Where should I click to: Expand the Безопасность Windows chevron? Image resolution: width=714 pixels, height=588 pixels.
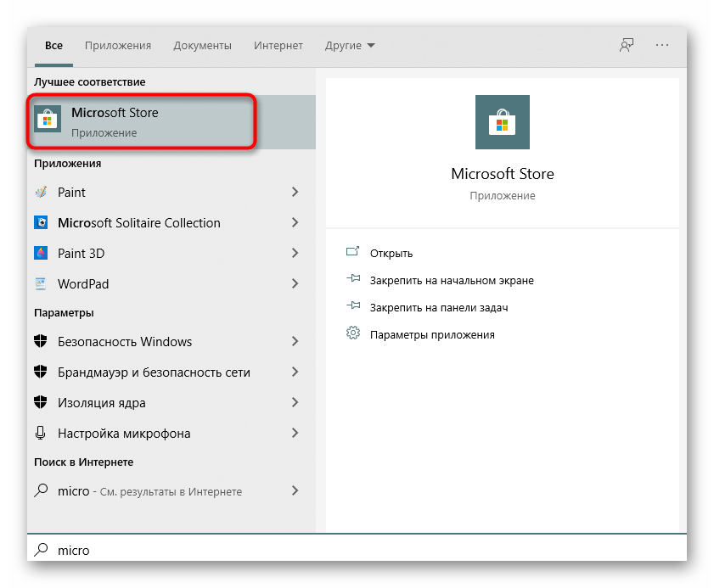pyautogui.click(x=295, y=341)
